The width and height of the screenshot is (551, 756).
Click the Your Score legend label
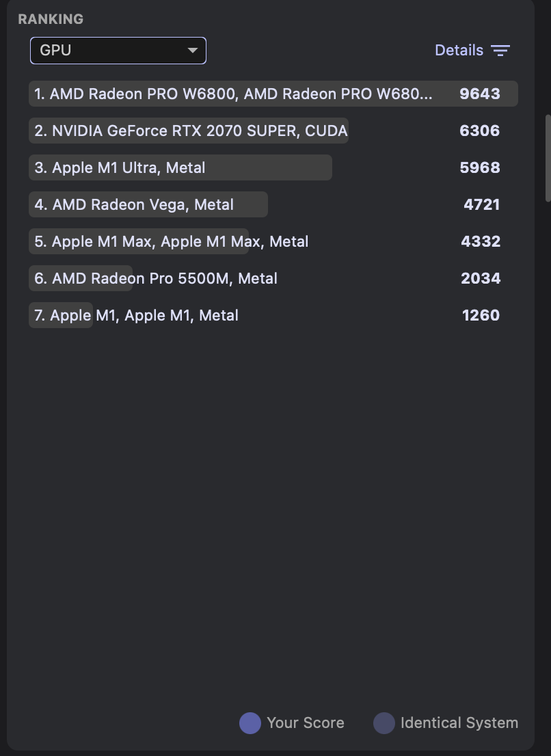306,723
